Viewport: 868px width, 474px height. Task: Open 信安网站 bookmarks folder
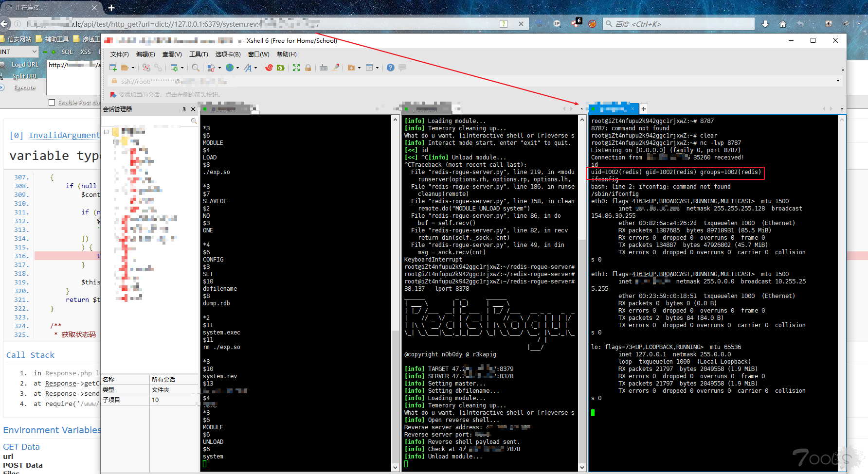[x=16, y=39]
